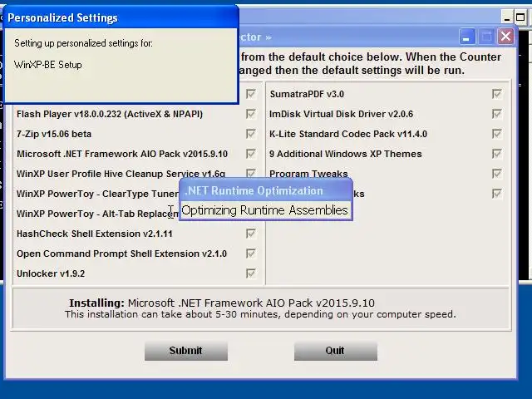Toggle the Unlocker v1.9.2 checkbox
Viewport: 532px width, 399px height.
tap(251, 273)
